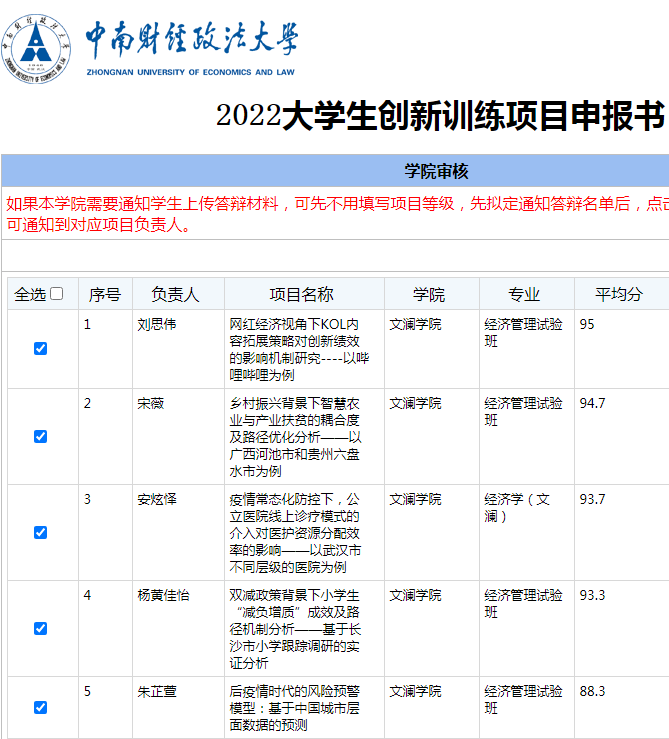Click the 学院 column header
The height and width of the screenshot is (739, 669).
click(430, 294)
